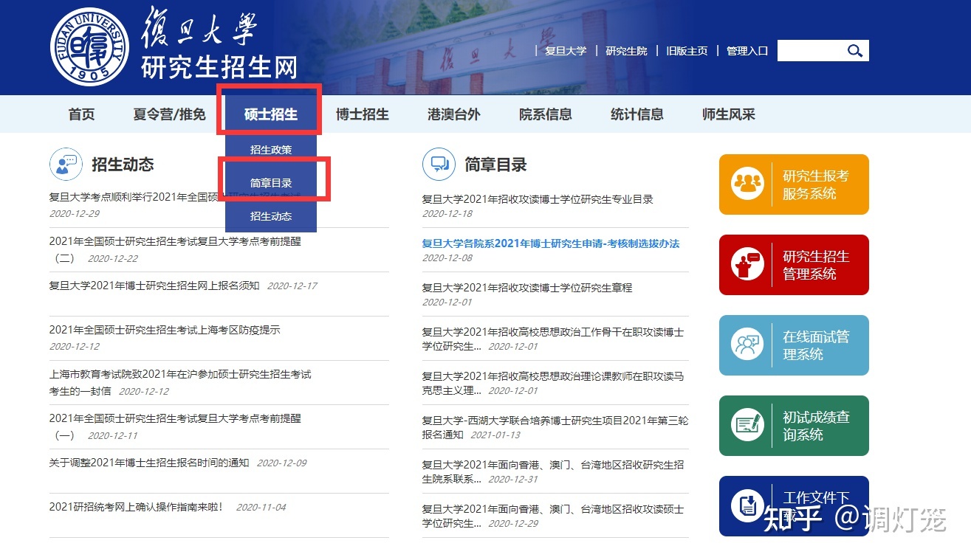The width and height of the screenshot is (971, 560).
Task: Open 上海市教育考试院致考生的一封信 news
Action: pyautogui.click(x=180, y=382)
